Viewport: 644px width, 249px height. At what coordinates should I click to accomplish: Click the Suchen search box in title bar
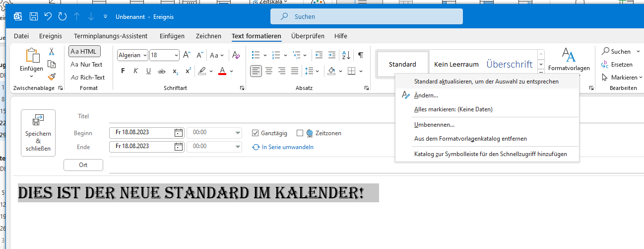367,16
